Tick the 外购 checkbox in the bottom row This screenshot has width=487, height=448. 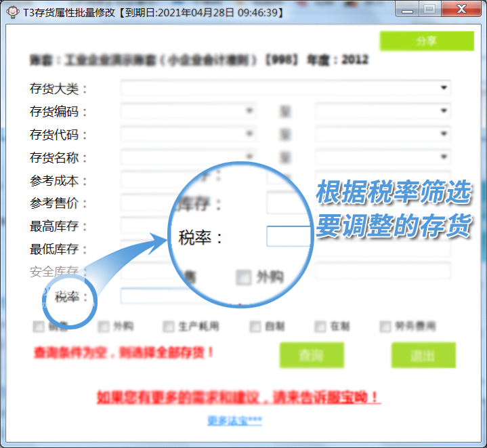(104, 327)
